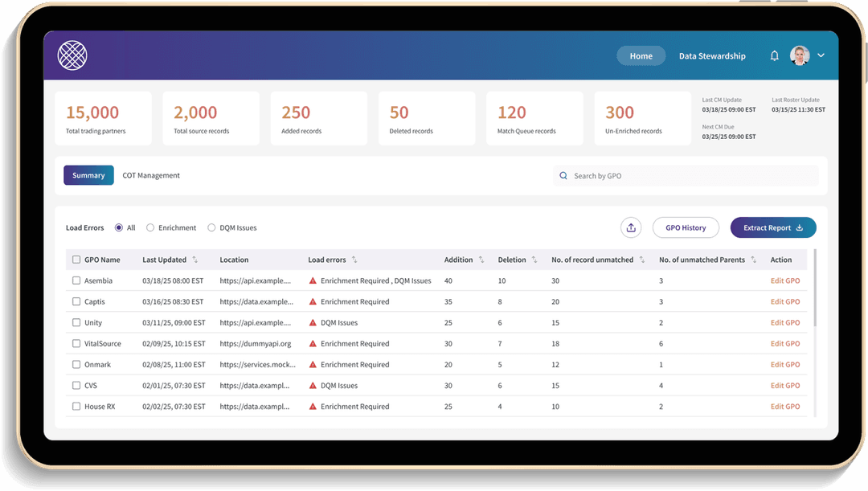Expand the user account dropdown chevron

[821, 55]
